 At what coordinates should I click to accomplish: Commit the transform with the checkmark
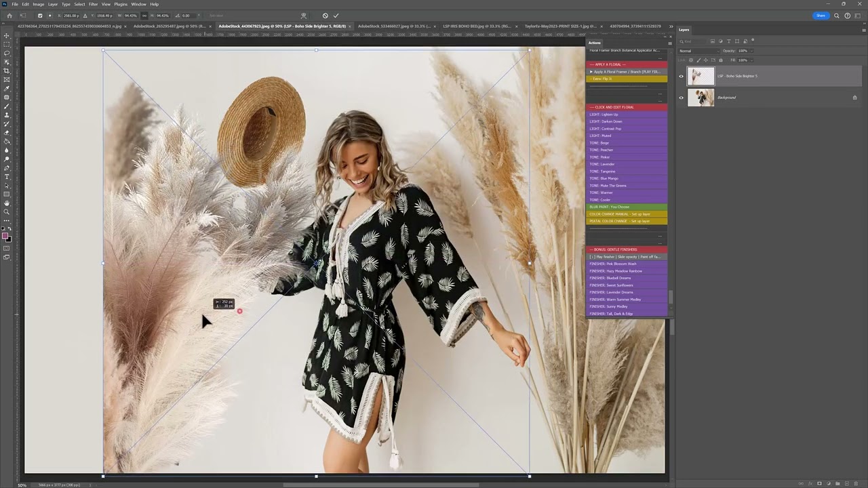click(336, 16)
